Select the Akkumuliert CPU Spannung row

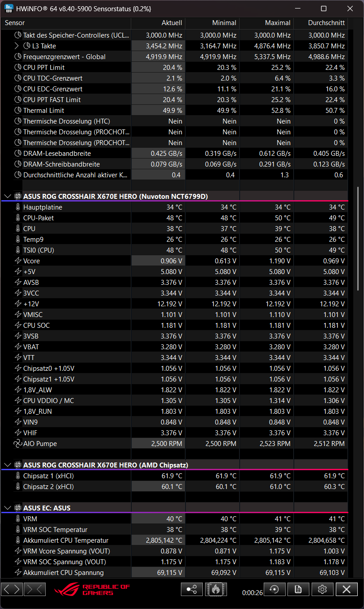[175, 573]
